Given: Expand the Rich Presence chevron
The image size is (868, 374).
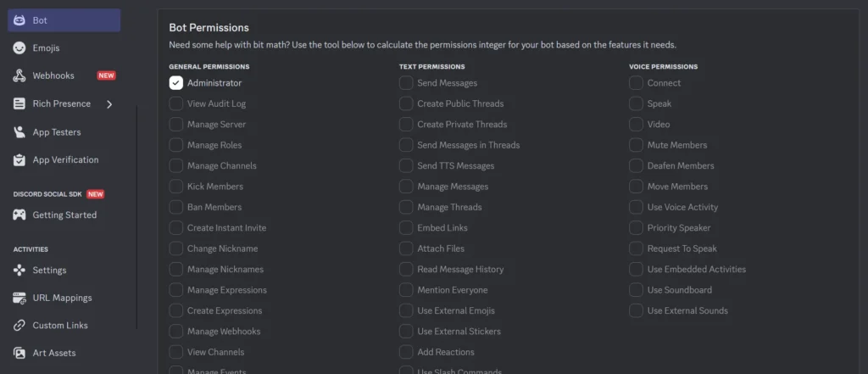Looking at the screenshot, I should (109, 104).
